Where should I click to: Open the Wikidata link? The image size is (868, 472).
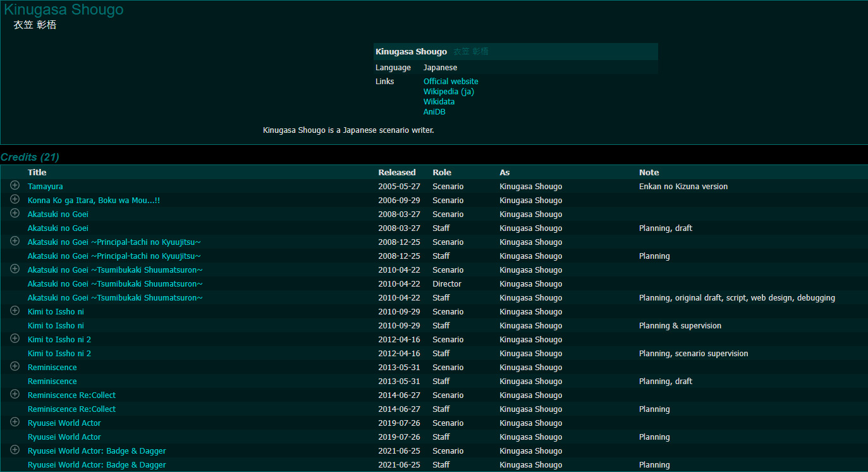pyautogui.click(x=439, y=102)
